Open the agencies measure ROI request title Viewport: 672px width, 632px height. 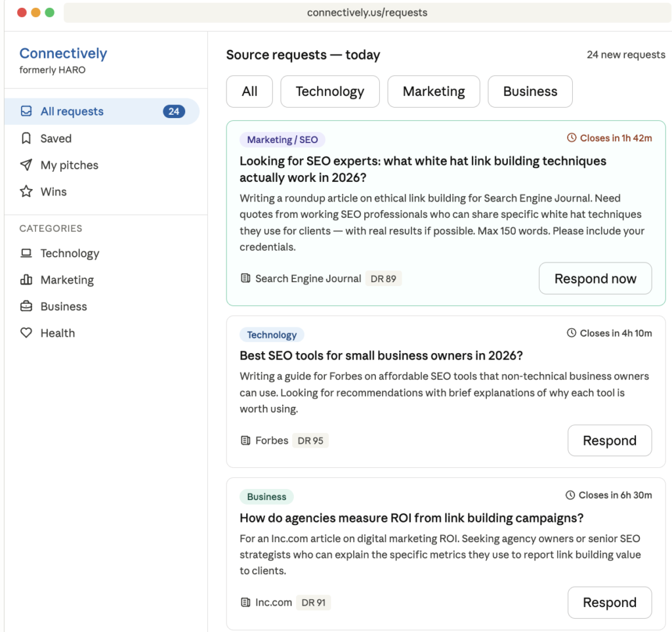point(411,518)
